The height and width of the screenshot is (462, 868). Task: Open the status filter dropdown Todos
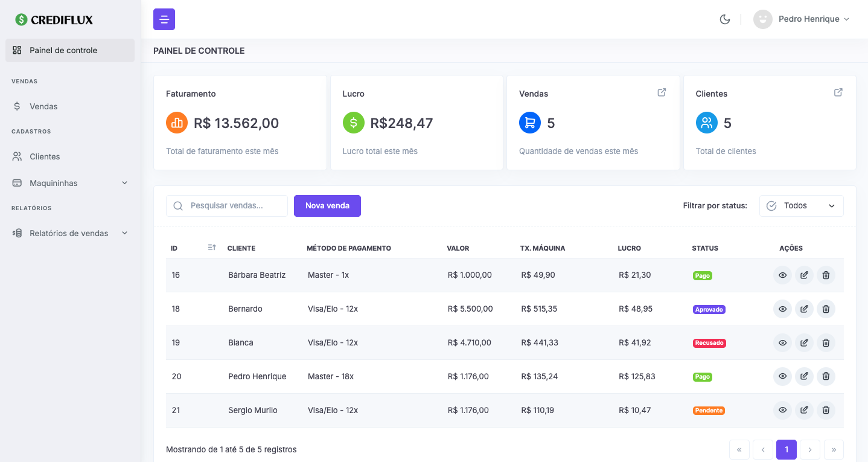click(801, 206)
